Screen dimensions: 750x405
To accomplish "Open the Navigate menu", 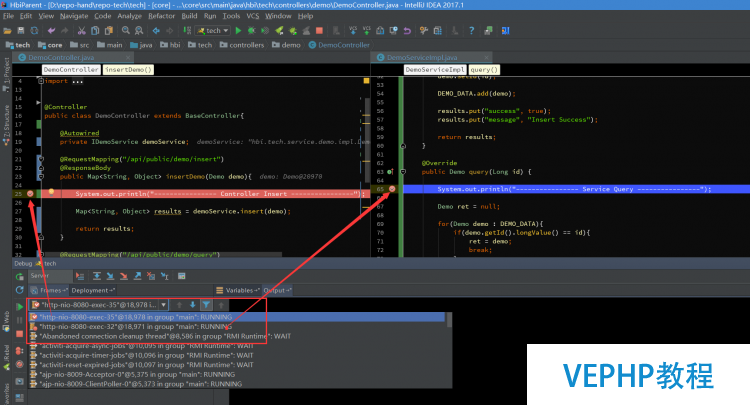I will click(x=74, y=16).
